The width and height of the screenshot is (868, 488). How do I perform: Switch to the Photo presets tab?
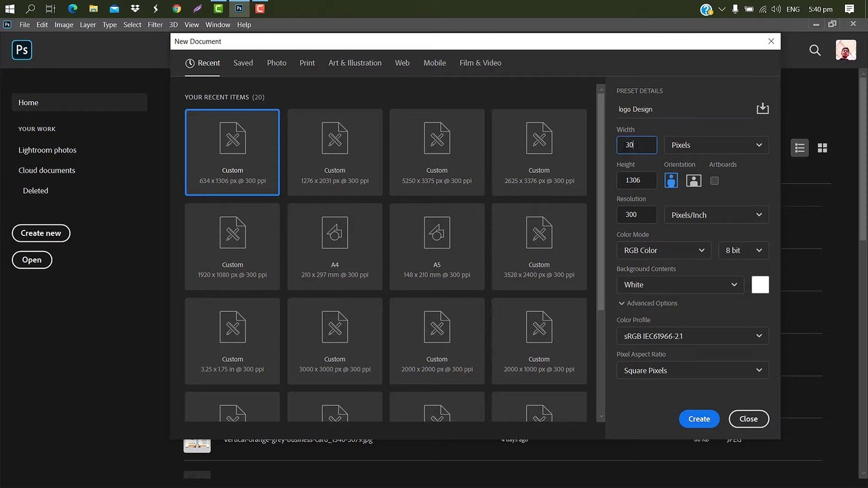(x=277, y=63)
